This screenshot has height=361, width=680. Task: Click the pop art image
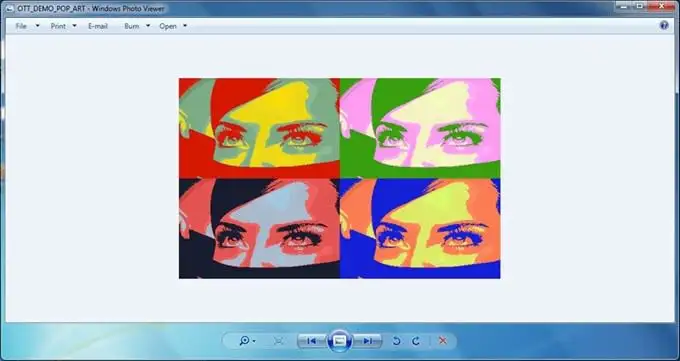[x=340, y=178]
